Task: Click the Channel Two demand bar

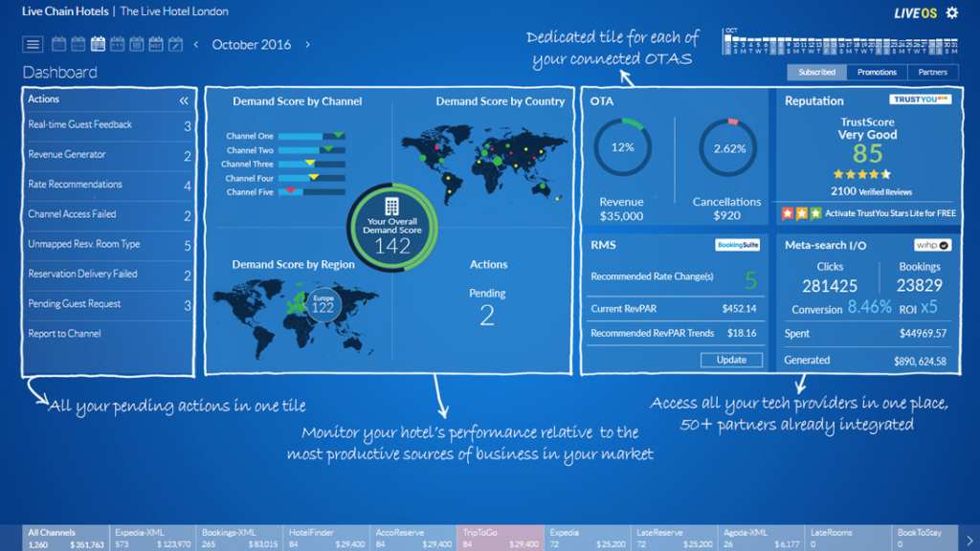Action: [x=312, y=150]
